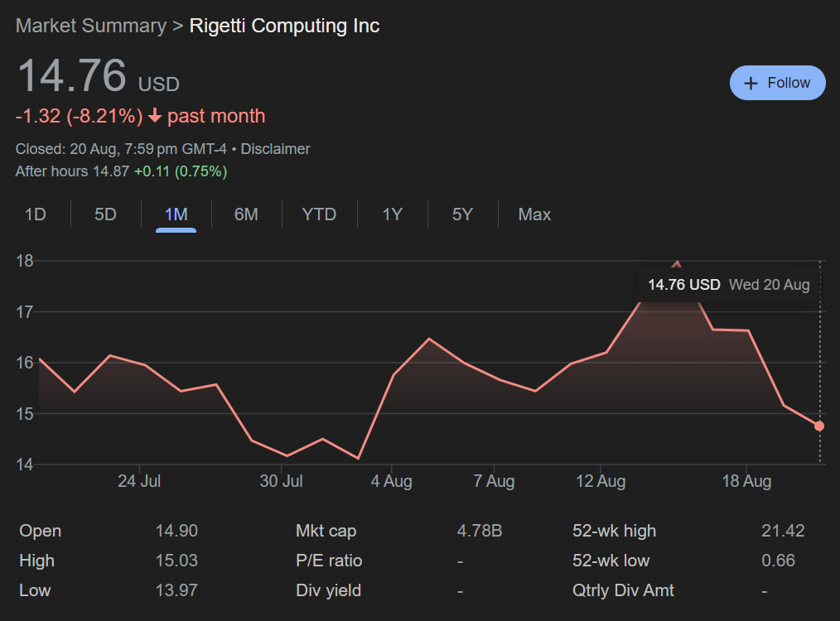
Task: Click the 14.76 current price value
Action: click(72, 75)
